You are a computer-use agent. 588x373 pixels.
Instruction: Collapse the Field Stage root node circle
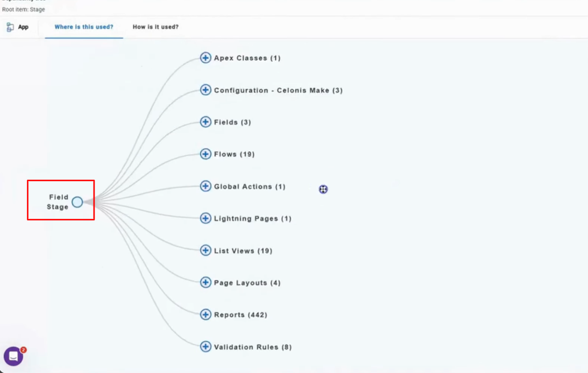point(77,202)
